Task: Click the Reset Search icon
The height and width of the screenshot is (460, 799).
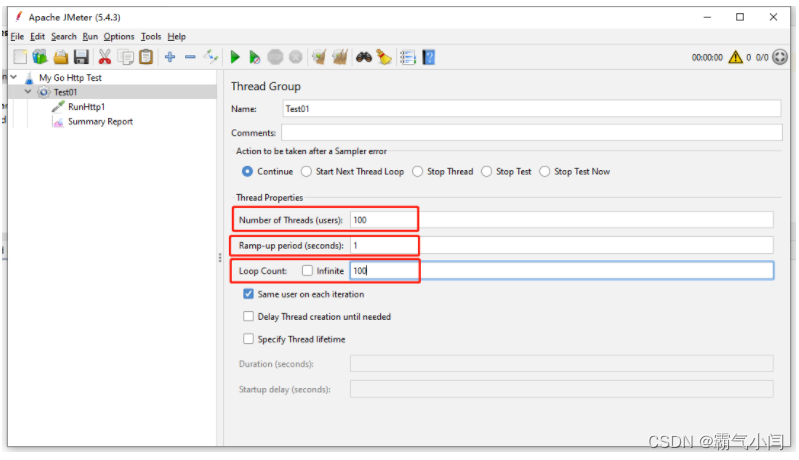Action: click(384, 57)
